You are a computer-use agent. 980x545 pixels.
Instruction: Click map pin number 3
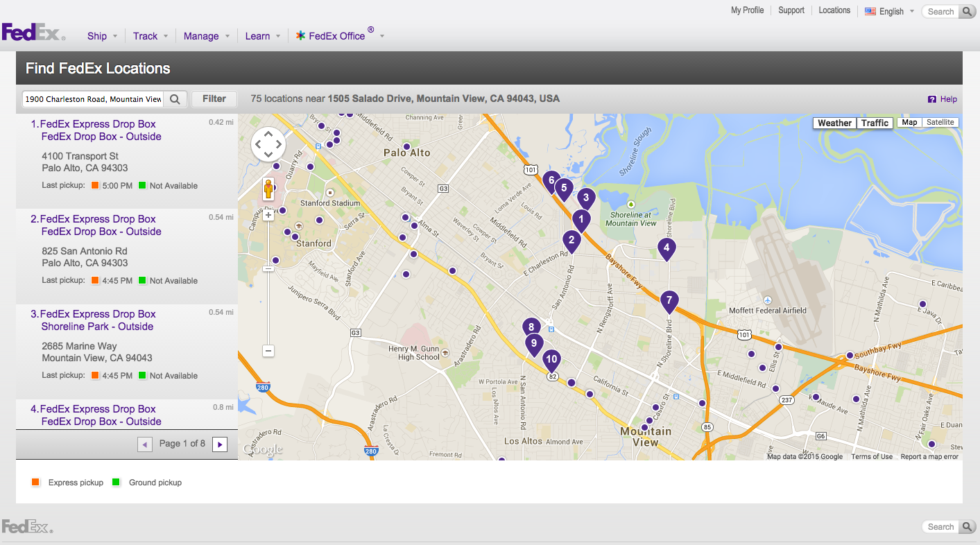coord(586,198)
